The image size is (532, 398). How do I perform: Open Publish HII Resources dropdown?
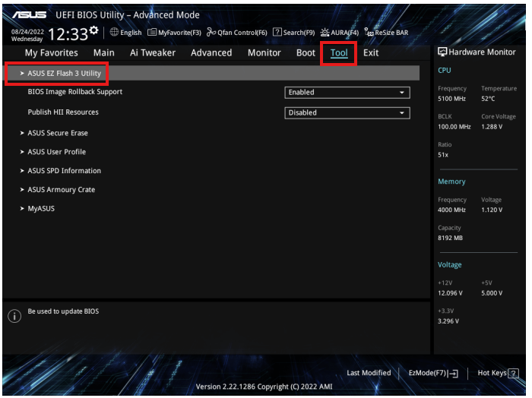[x=347, y=113]
